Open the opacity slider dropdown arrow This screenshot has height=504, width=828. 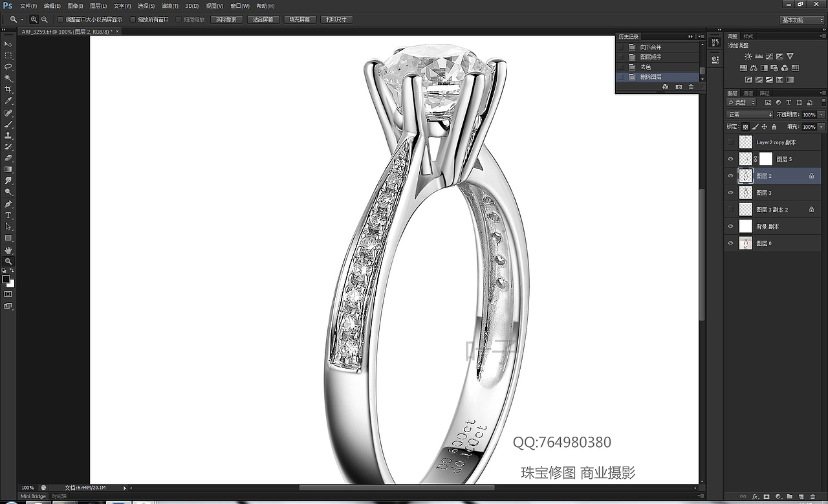click(x=821, y=115)
